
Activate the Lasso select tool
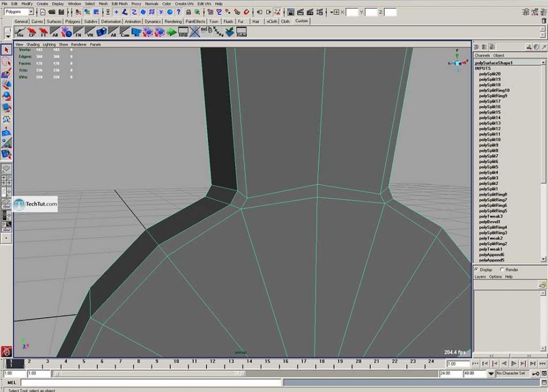[x=6, y=62]
